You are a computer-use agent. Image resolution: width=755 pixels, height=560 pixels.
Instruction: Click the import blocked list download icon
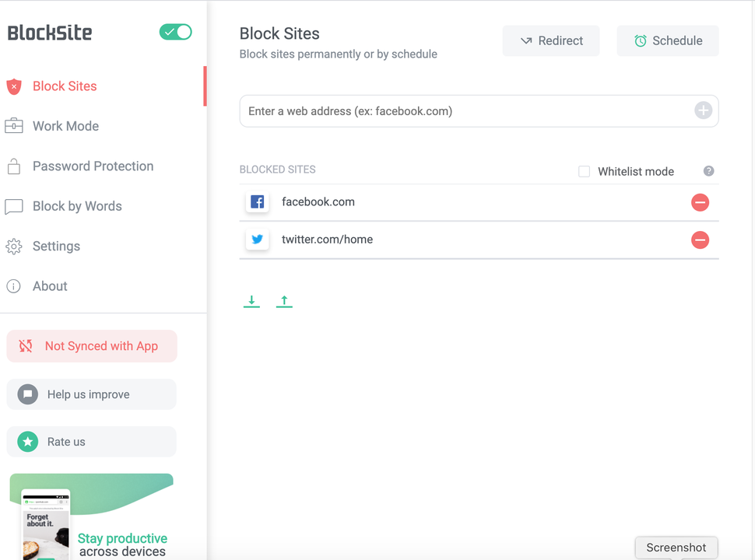click(251, 301)
